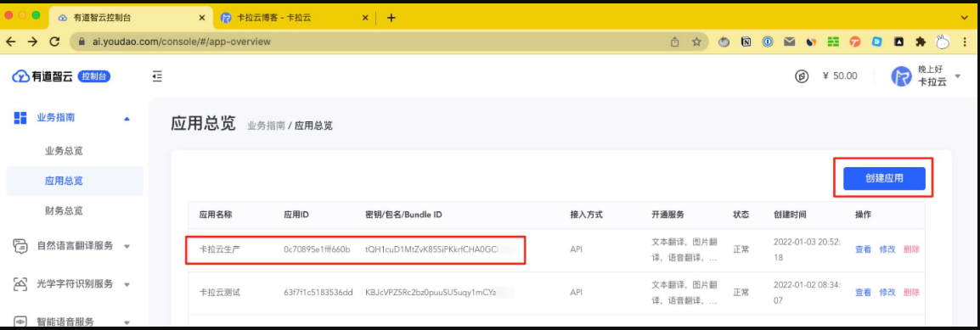Screen dimensions: 980x330
Task: Open a new browser tab
Action: point(391,18)
